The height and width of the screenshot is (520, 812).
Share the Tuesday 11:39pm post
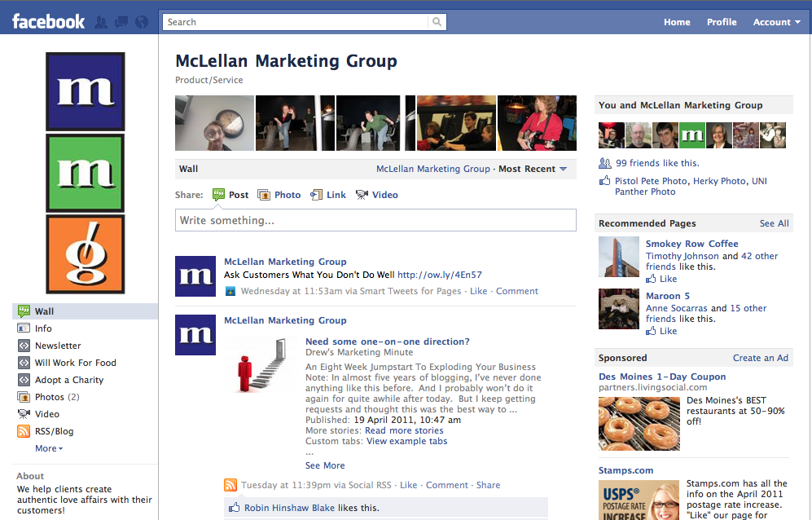(x=488, y=485)
